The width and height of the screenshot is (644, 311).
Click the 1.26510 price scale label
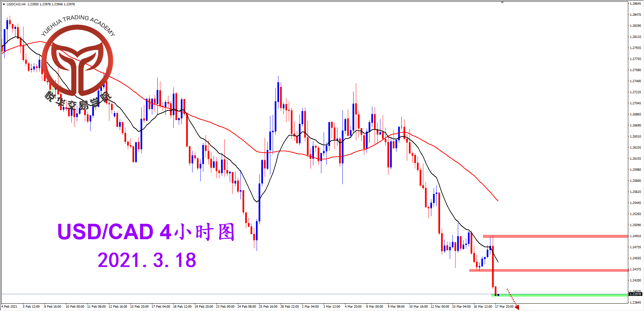click(636, 137)
